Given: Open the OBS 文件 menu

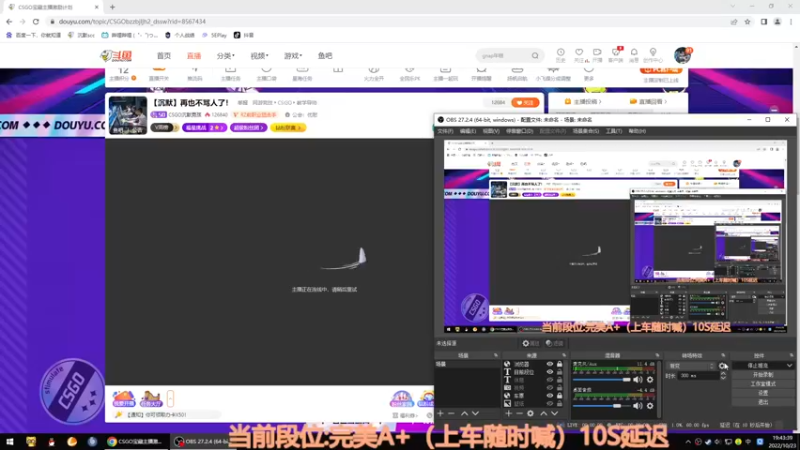Looking at the screenshot, I should tap(445, 131).
